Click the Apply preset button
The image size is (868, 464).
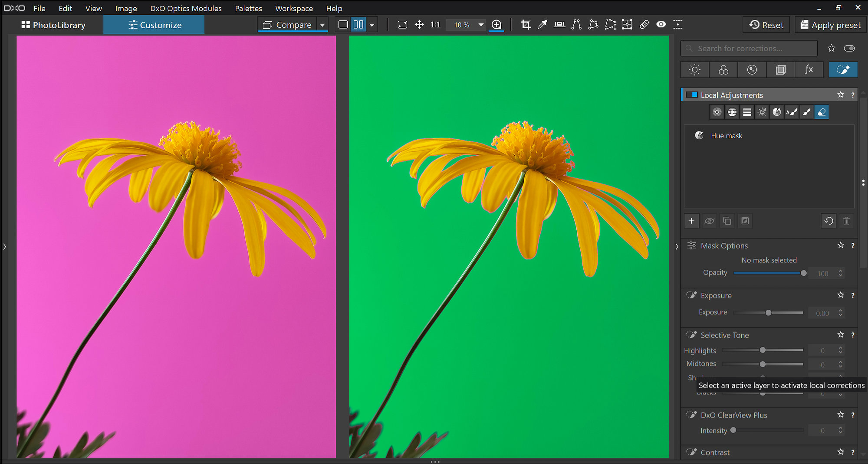point(831,25)
